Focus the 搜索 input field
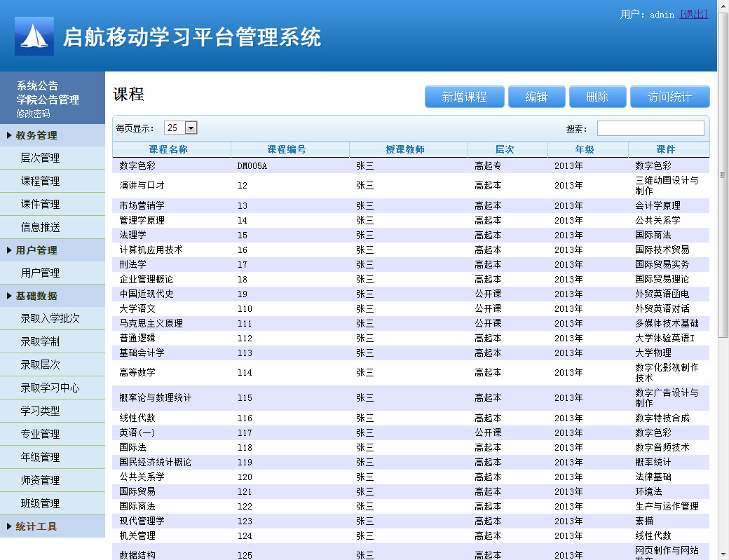Viewport: 729px width, 560px height. coord(650,128)
